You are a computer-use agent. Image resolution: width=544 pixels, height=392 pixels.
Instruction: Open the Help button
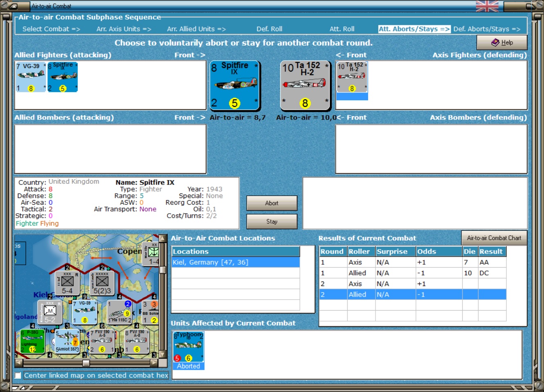(502, 43)
